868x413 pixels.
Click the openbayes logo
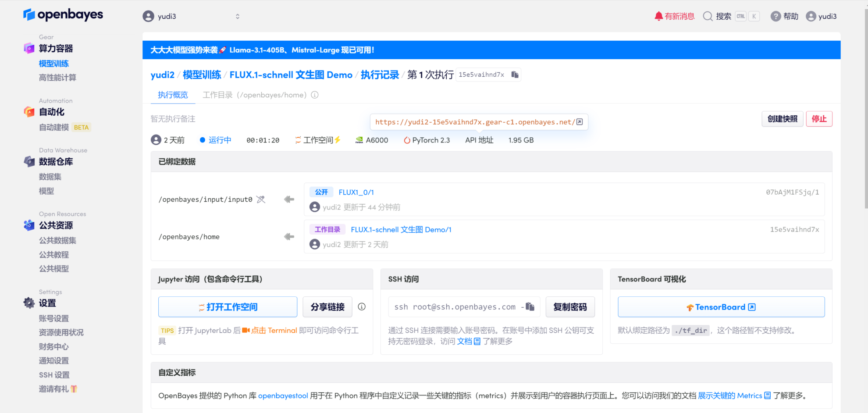[x=63, y=15]
